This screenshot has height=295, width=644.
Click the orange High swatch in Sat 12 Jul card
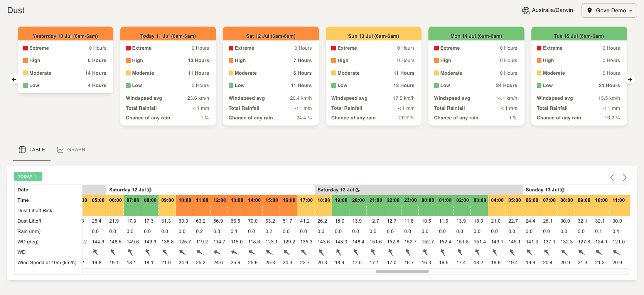231,60
